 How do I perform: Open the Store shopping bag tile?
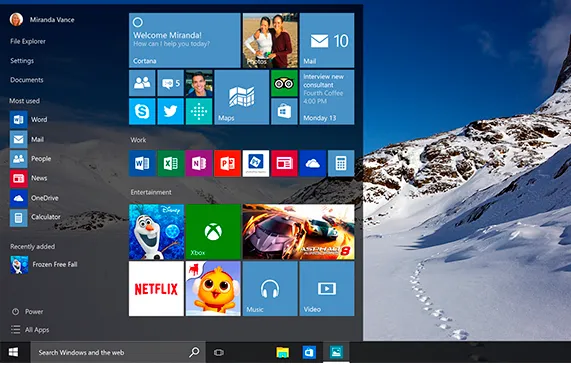pyautogui.click(x=284, y=111)
